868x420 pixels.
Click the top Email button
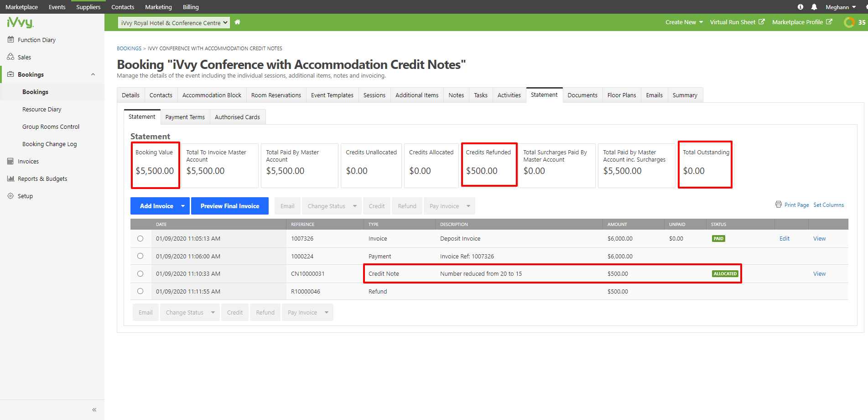click(287, 206)
